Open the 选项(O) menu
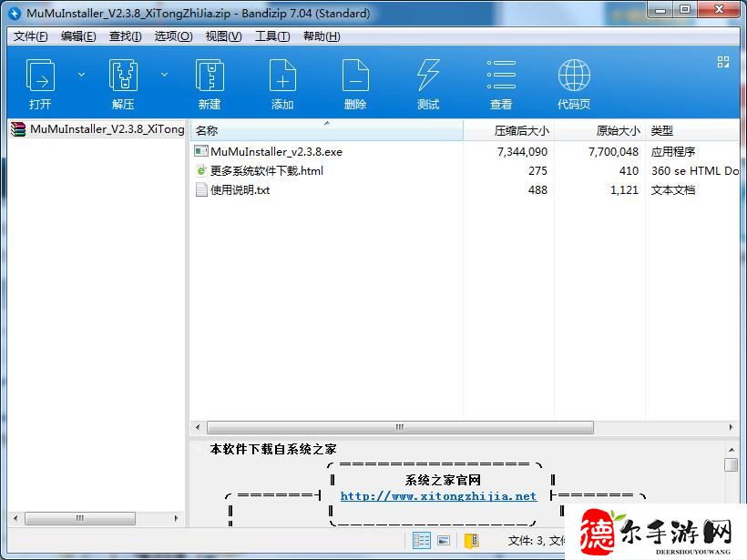Screen dimensions: 747x560 [x=173, y=36]
